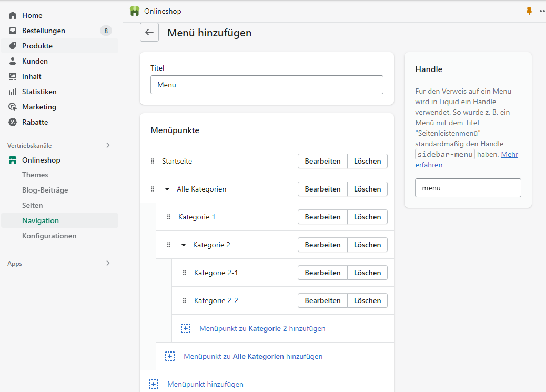Screen dimensions: 546x392
Task: Click the back arrow button
Action: [x=149, y=33]
